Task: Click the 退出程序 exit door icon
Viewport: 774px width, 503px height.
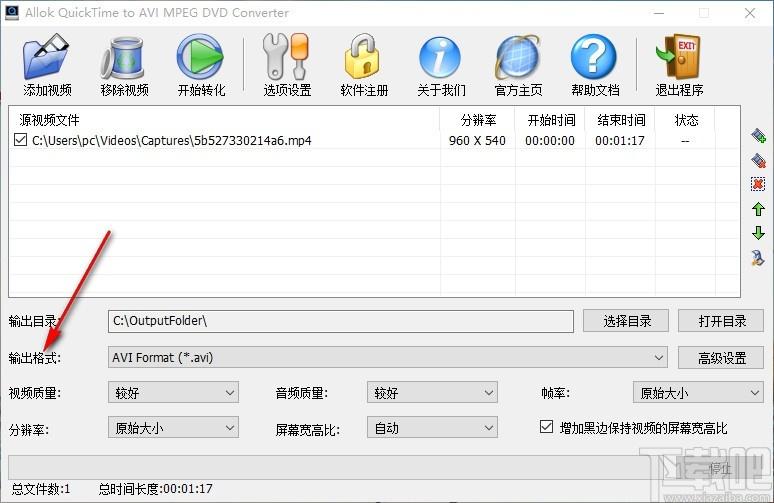Action: 679,57
